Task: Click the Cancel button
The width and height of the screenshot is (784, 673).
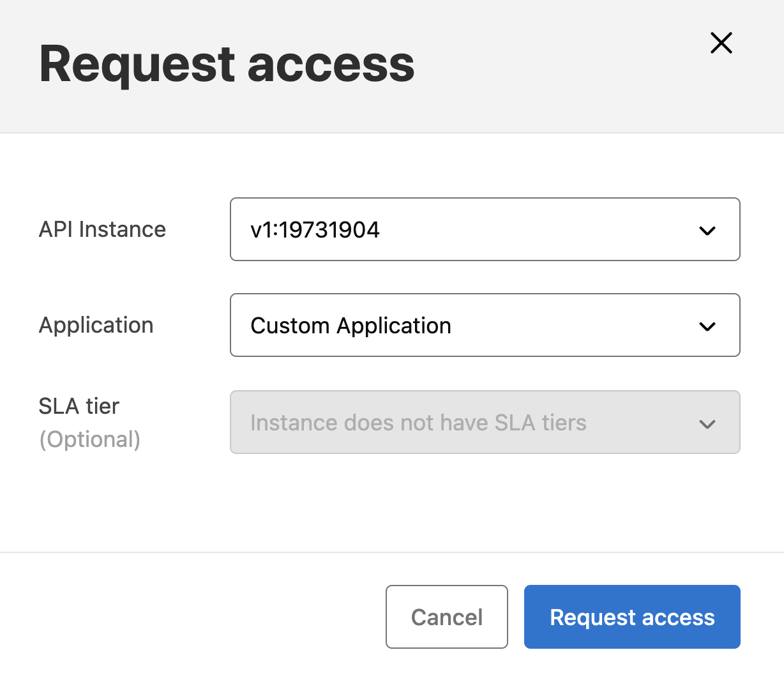Action: point(446,617)
